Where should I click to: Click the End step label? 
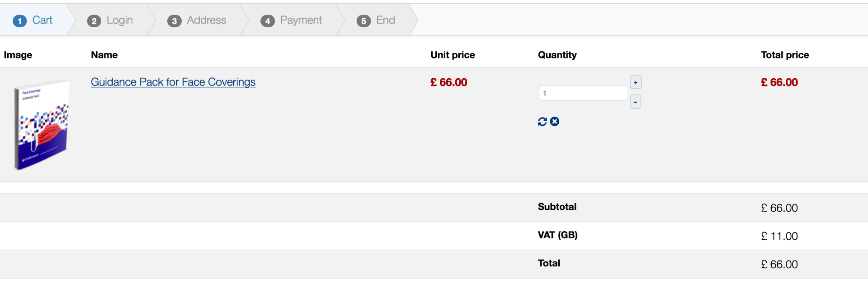point(385,20)
